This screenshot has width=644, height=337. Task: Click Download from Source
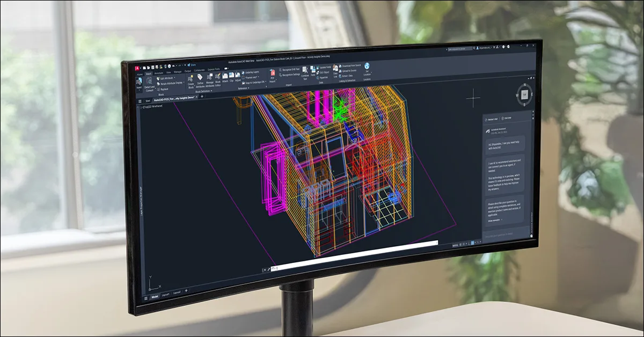pos(350,65)
